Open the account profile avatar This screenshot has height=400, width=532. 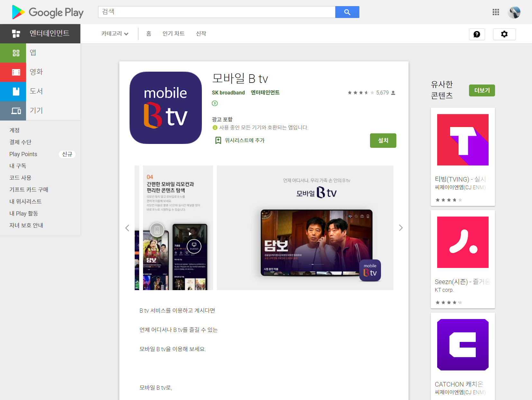click(514, 12)
